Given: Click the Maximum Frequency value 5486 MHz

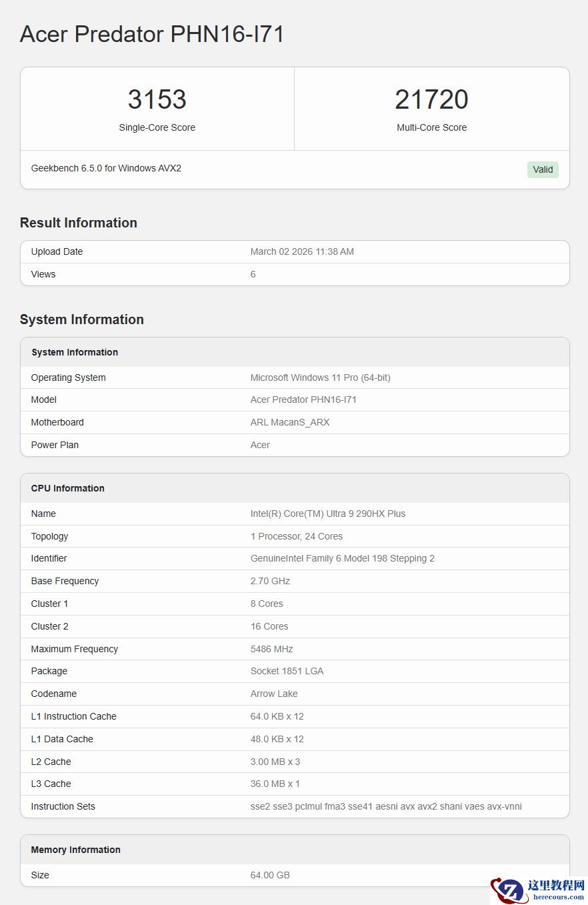Looking at the screenshot, I should click(x=271, y=649).
